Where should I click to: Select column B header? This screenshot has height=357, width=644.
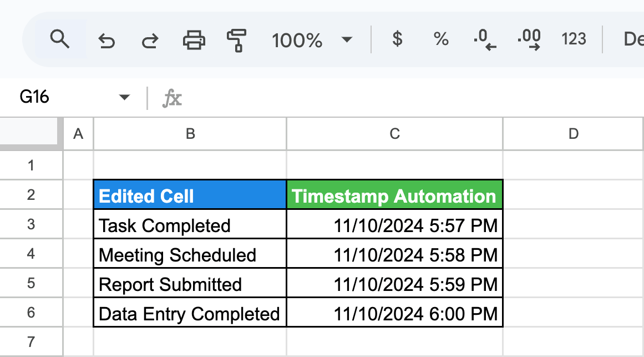pos(190,134)
